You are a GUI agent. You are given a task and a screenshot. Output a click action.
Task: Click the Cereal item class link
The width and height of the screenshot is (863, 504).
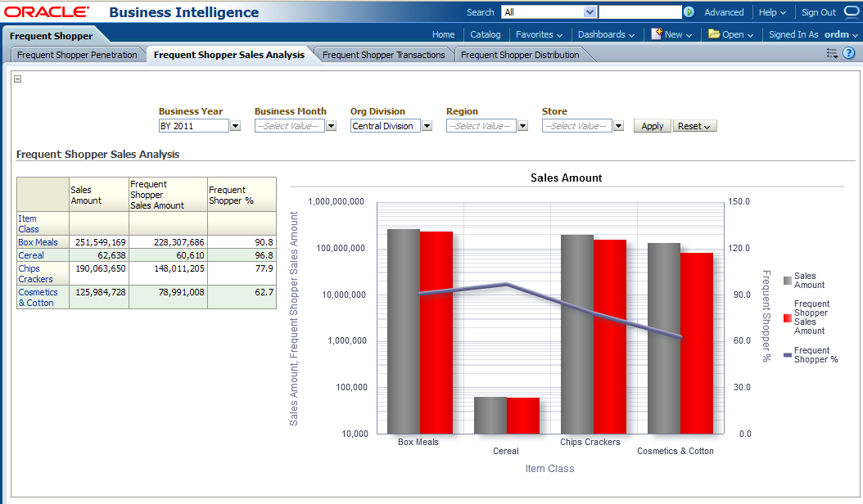[31, 255]
